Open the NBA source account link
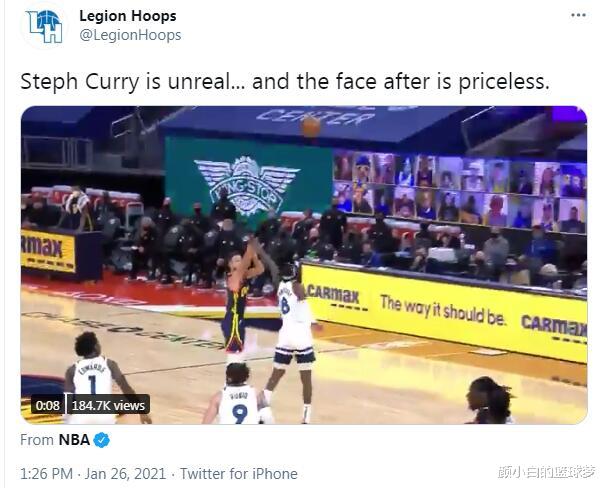 74,440
